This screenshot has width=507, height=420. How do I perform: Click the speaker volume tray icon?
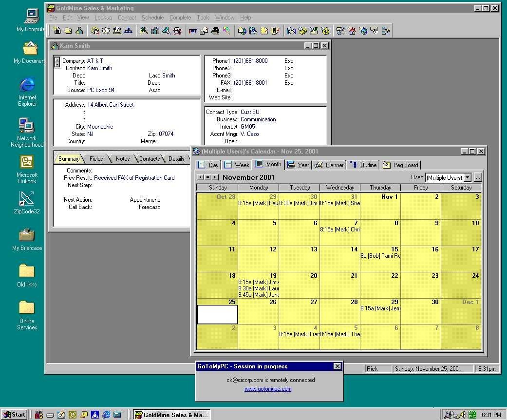(x=463, y=415)
